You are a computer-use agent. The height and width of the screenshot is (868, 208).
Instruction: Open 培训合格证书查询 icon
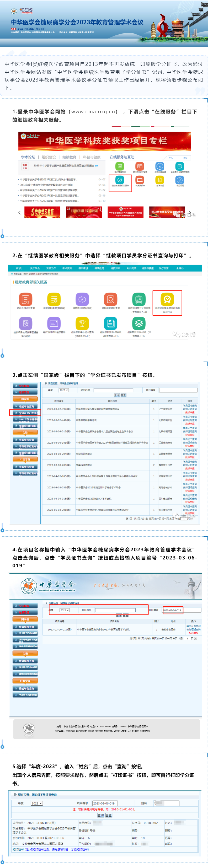click(x=26, y=299)
